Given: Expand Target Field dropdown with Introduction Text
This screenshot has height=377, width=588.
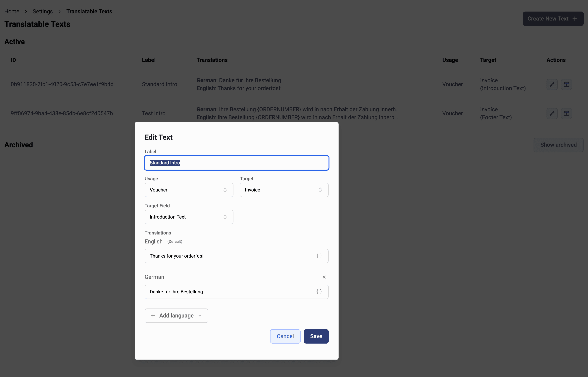Looking at the screenshot, I should [189, 217].
